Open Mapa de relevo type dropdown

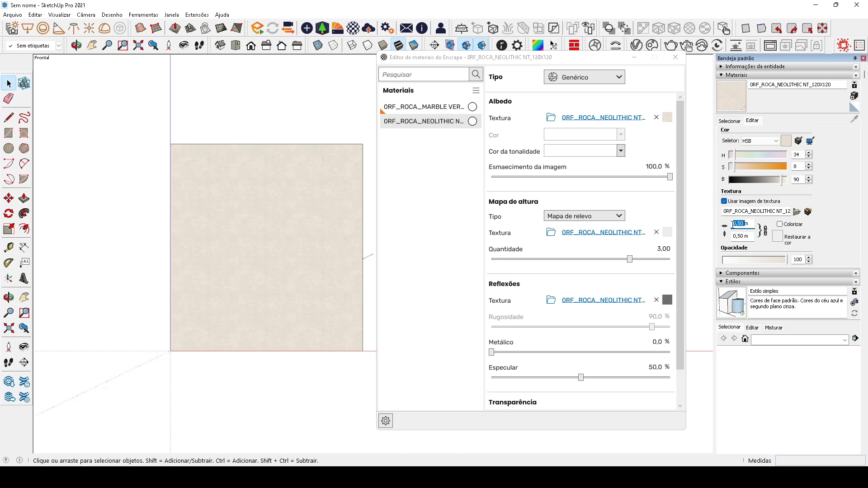584,216
